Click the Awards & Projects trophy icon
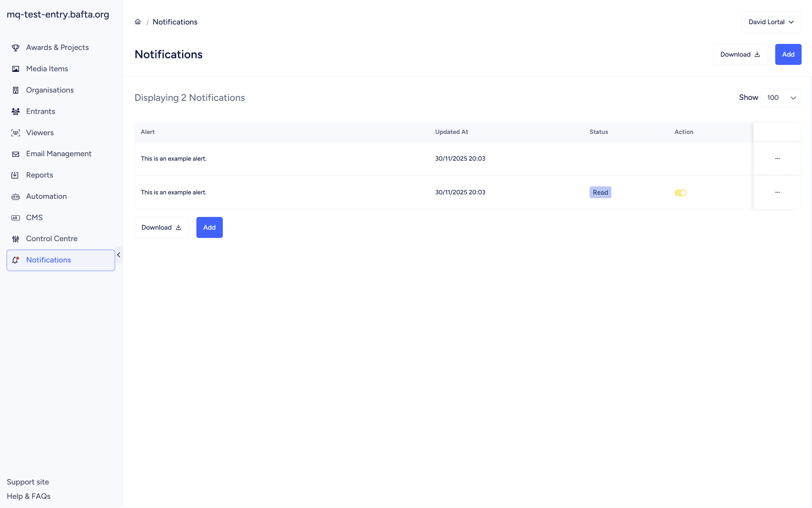 pyautogui.click(x=16, y=48)
